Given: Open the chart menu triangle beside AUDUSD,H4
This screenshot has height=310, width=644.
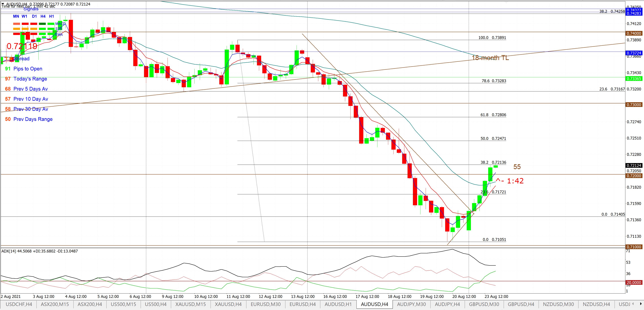Looking at the screenshot, I should 3,4.
